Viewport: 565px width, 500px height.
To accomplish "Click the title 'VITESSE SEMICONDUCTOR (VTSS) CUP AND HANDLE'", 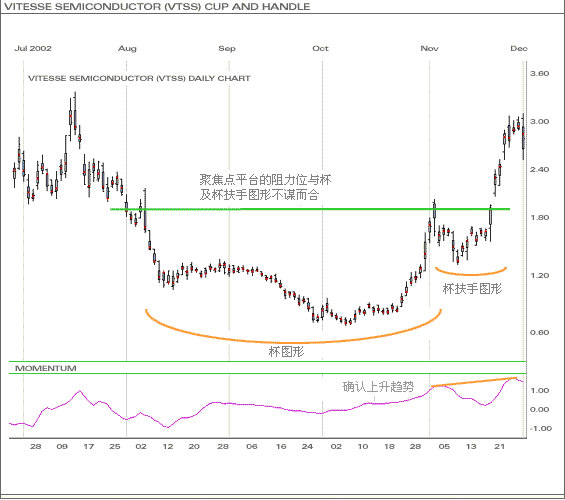I will 157,6.
